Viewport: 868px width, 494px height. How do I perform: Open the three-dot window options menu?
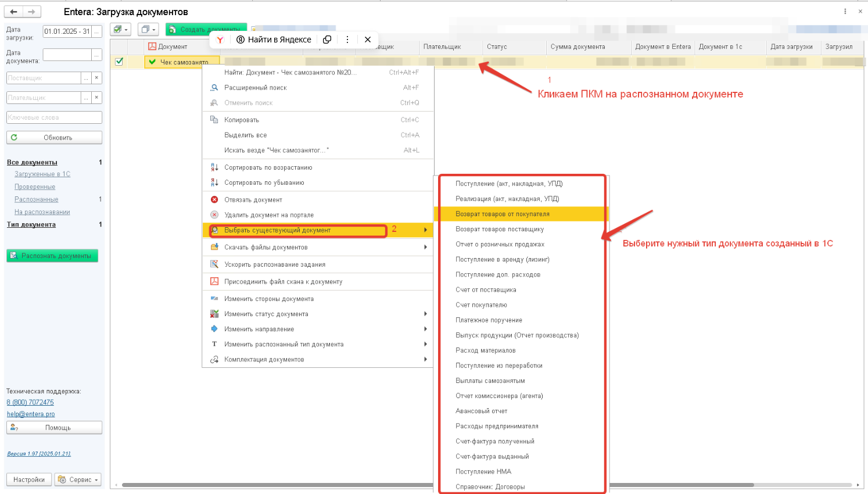pyautogui.click(x=845, y=11)
